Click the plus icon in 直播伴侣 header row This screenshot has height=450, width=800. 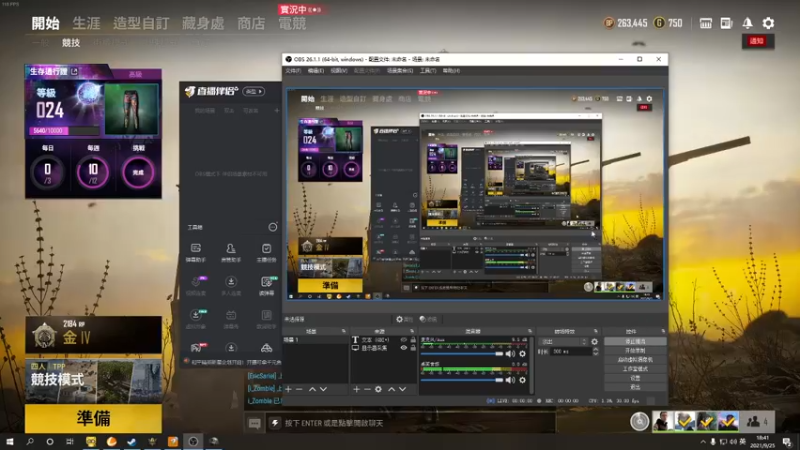pyautogui.click(x=277, y=111)
